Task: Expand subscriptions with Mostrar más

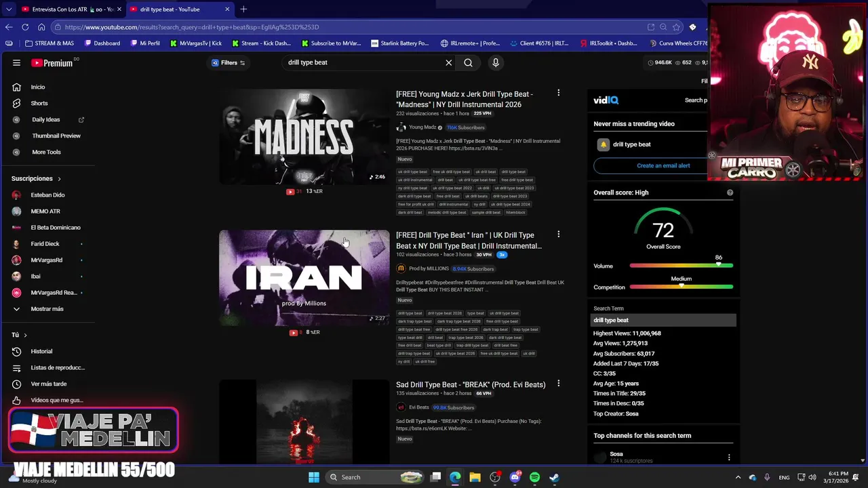Action: [47, 308]
